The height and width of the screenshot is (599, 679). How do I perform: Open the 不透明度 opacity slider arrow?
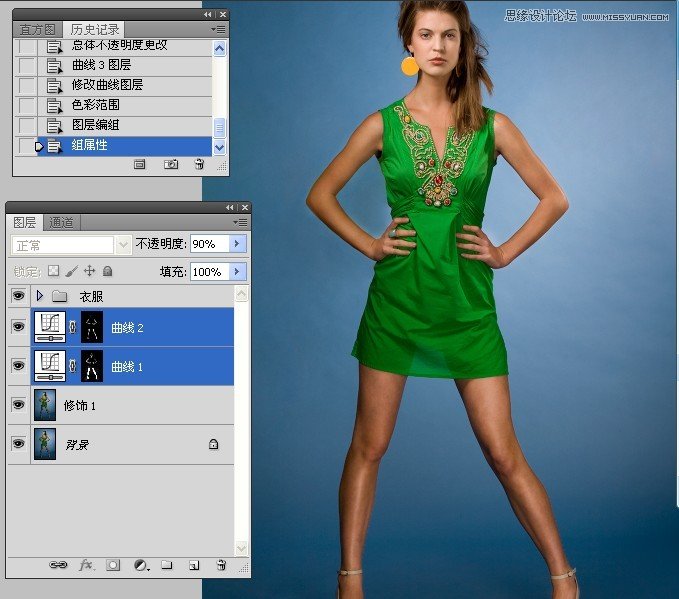pyautogui.click(x=238, y=244)
